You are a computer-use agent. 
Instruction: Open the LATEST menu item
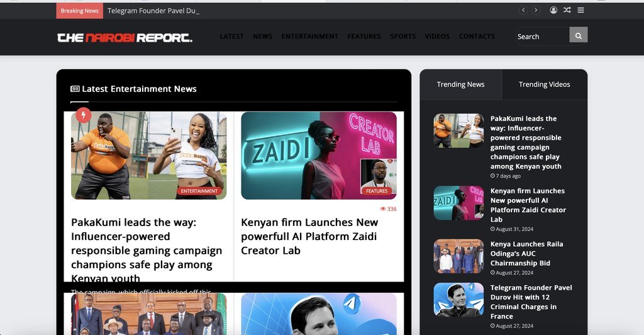click(x=231, y=36)
